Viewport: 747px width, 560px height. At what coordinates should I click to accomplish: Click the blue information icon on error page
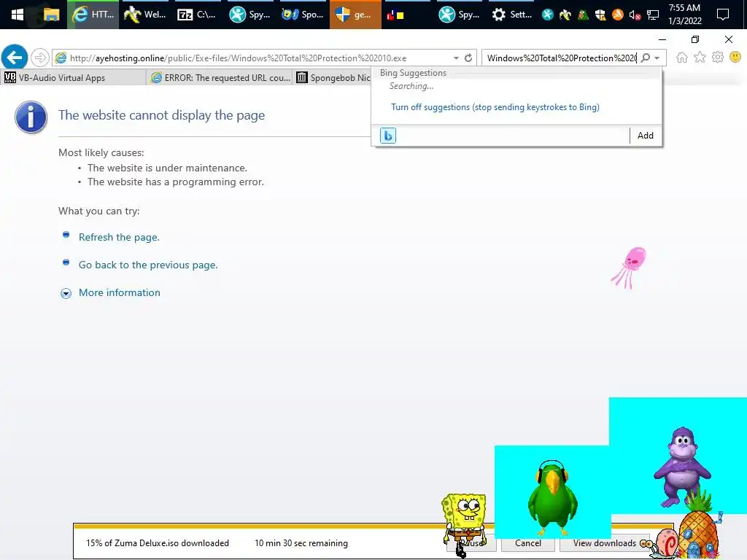coord(31,117)
